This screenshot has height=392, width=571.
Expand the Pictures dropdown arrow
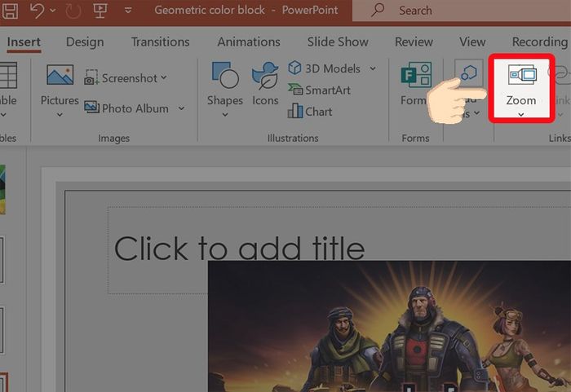pos(60,115)
